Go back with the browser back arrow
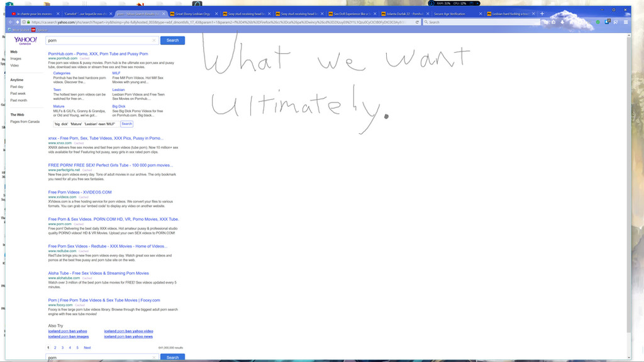Image resolution: width=644 pixels, height=362 pixels. [x=11, y=22]
